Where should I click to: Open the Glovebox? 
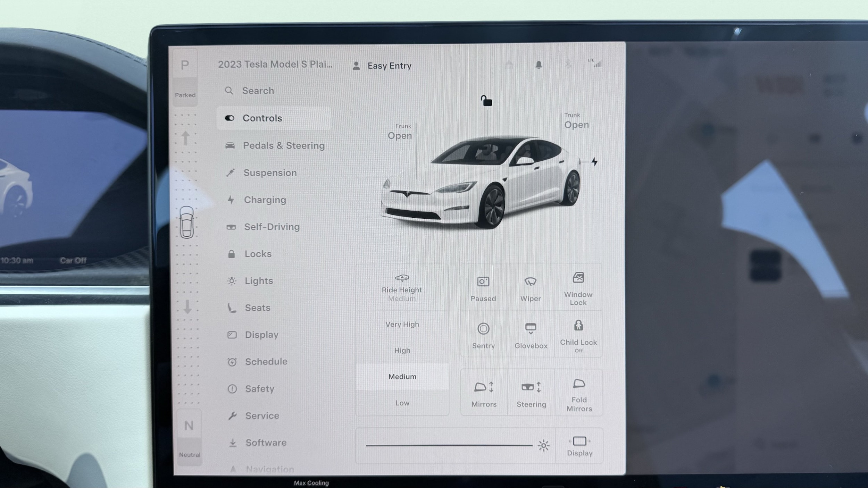(x=531, y=335)
